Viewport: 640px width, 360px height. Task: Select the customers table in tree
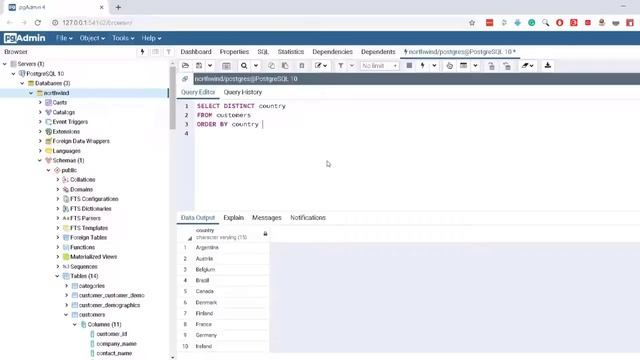[92, 315]
